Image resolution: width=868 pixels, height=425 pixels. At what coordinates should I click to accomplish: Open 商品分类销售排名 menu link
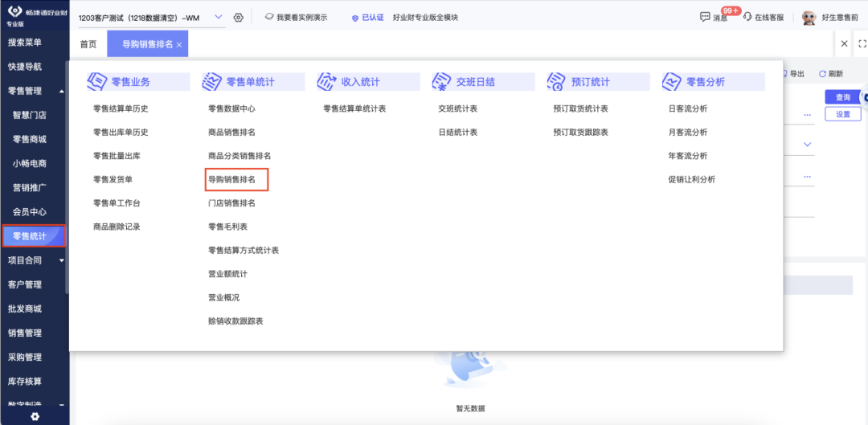[240, 156]
